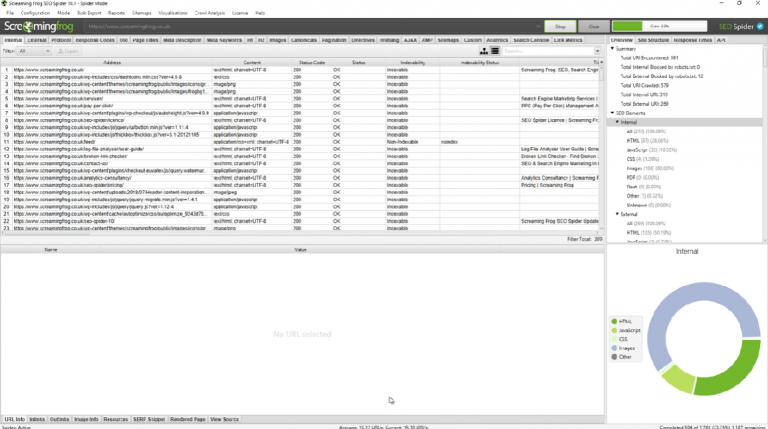Click the grey Other legend marker
The image size is (768, 429).
614,354
